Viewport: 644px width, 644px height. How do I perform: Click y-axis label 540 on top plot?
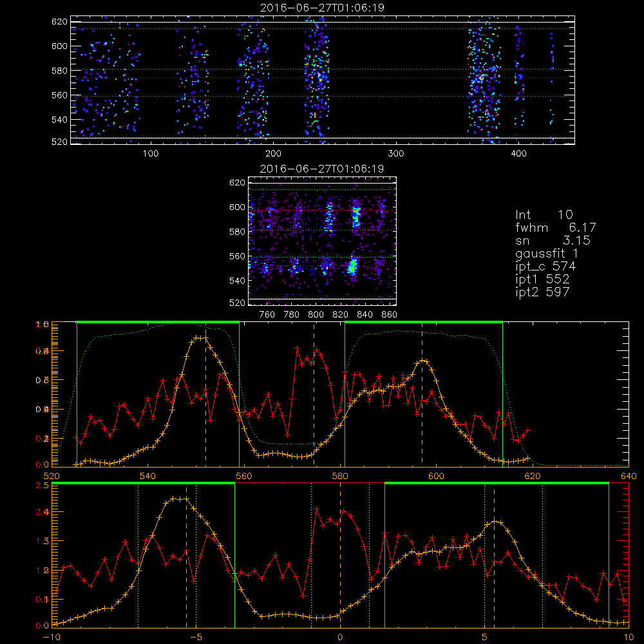click(59, 120)
